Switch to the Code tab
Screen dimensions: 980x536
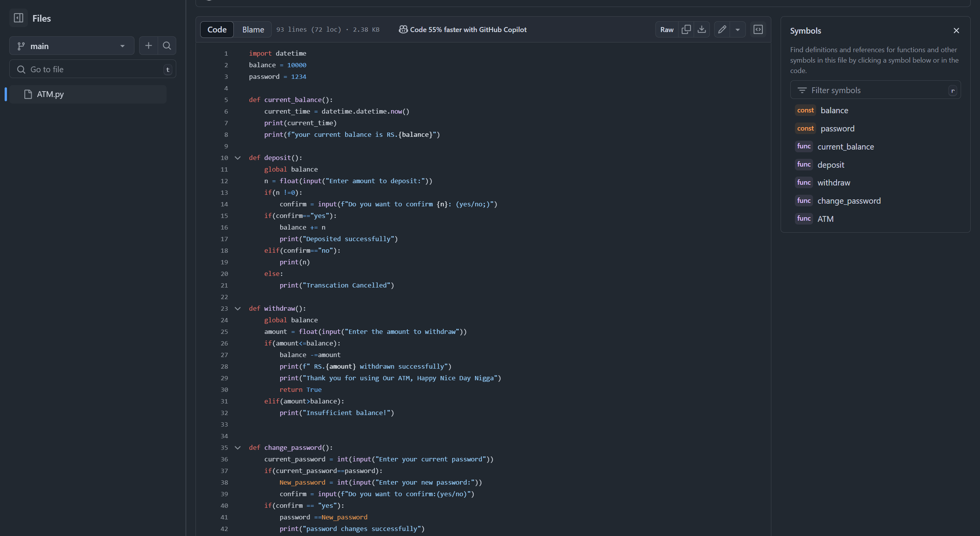point(217,30)
